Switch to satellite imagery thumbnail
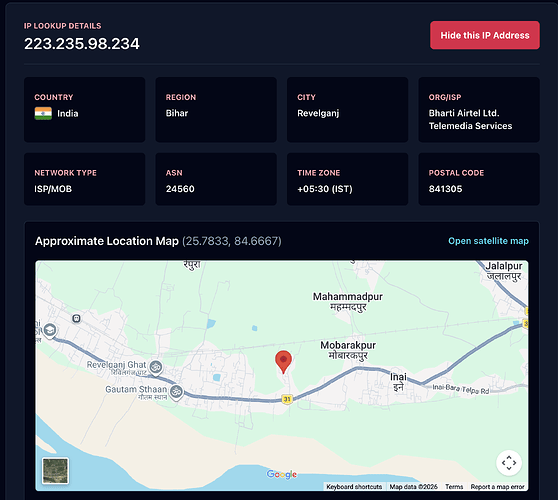 pos(55,470)
